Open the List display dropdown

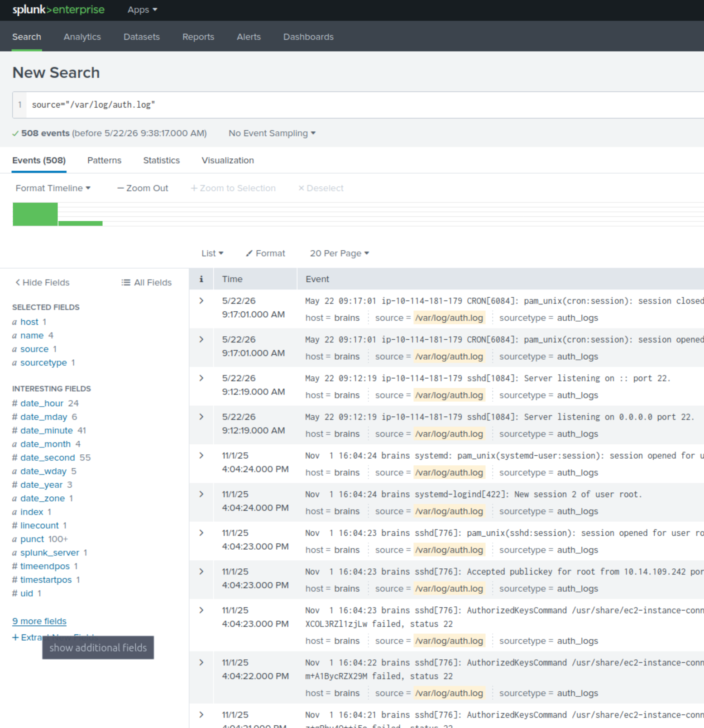(212, 253)
